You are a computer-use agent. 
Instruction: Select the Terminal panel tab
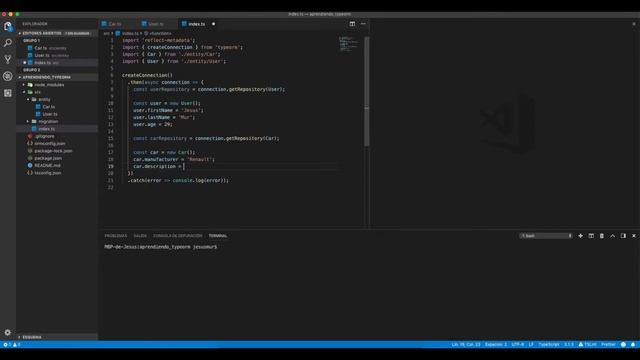click(x=218, y=236)
